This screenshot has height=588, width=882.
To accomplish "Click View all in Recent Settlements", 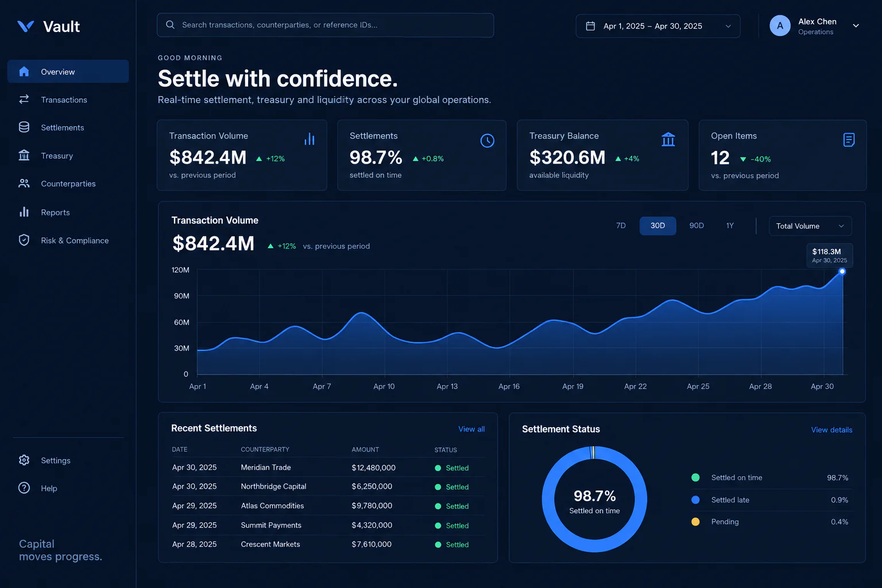I will click(471, 429).
